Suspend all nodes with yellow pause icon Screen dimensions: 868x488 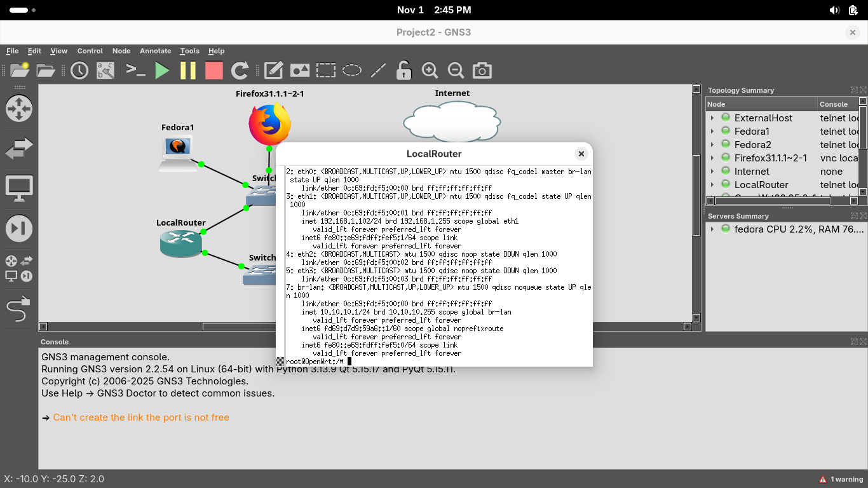[x=188, y=71]
